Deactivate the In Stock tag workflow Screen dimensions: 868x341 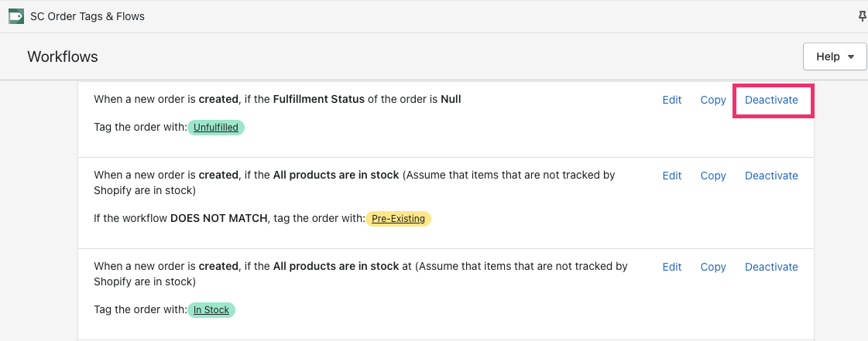click(x=771, y=267)
